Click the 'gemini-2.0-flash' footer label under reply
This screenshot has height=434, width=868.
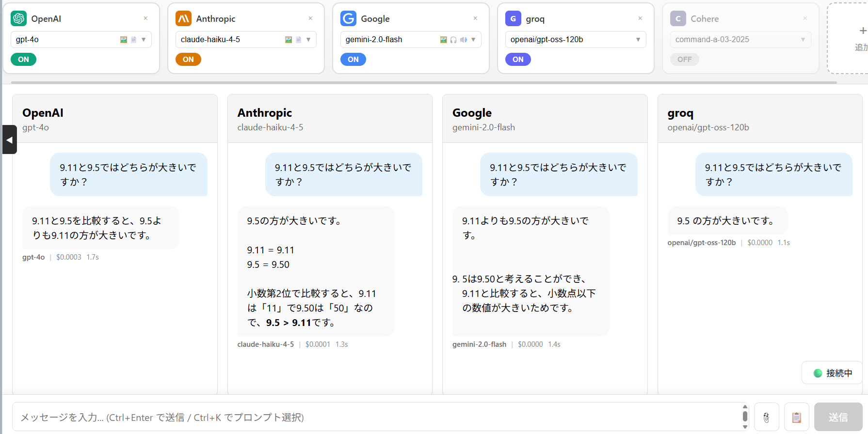point(479,344)
